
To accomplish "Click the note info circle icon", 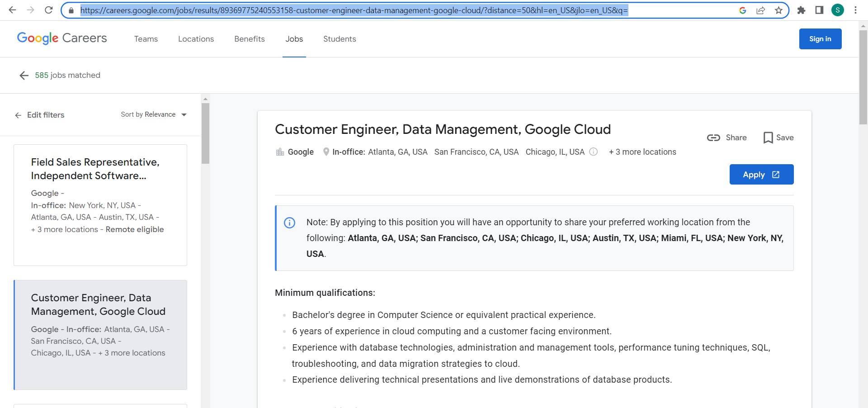I will pos(289,223).
